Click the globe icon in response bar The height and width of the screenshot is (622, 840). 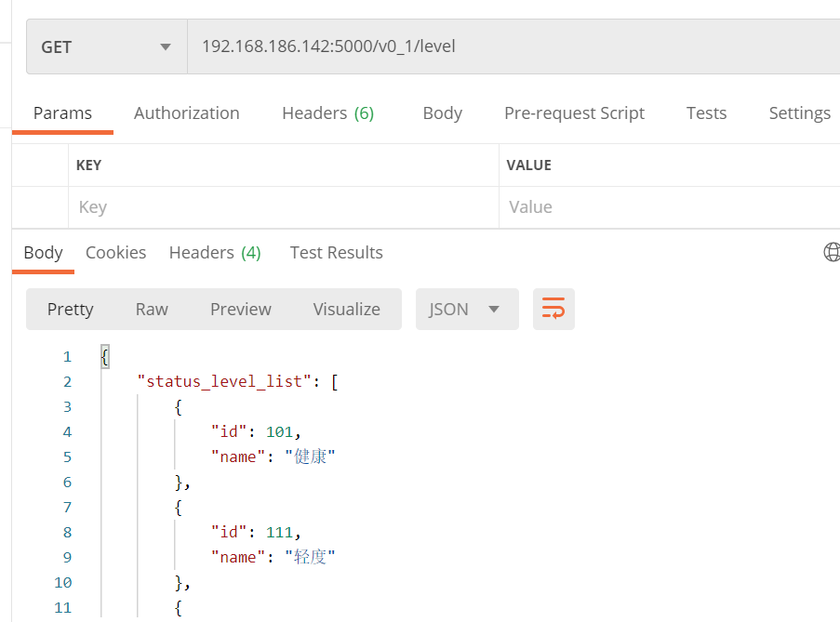832,252
